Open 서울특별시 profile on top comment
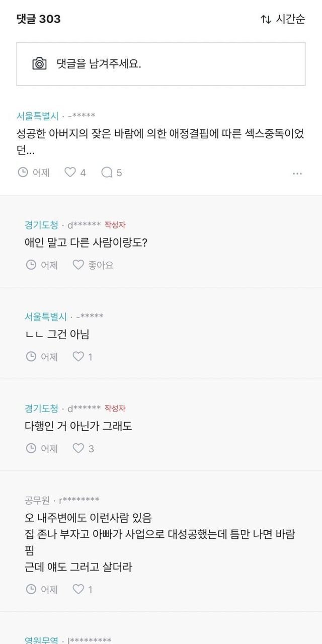The image size is (322, 644). [x=38, y=116]
